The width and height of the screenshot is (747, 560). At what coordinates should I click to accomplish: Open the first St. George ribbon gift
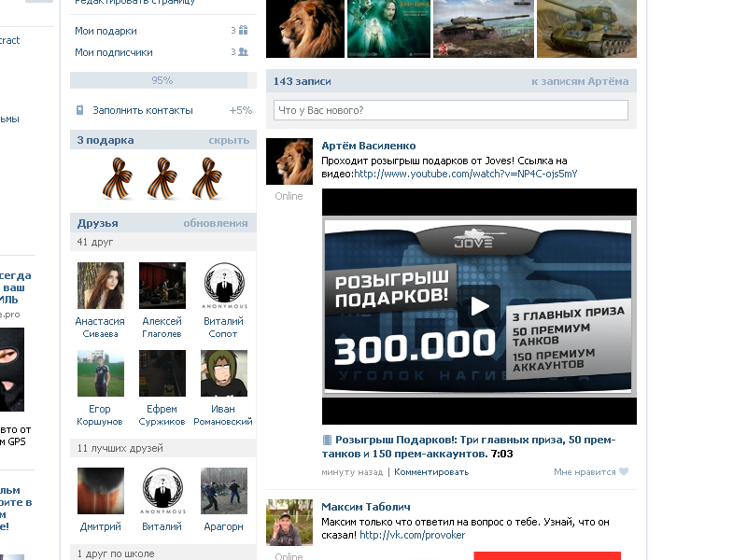click(118, 178)
